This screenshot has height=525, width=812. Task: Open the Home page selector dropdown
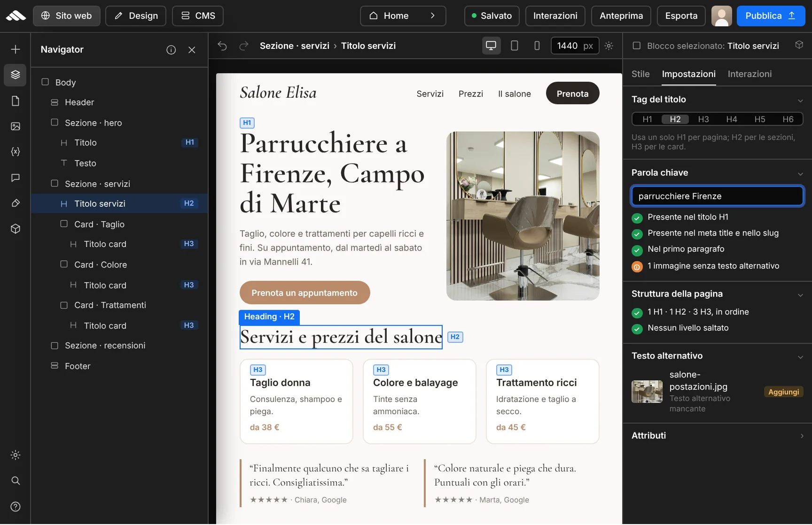[403, 16]
